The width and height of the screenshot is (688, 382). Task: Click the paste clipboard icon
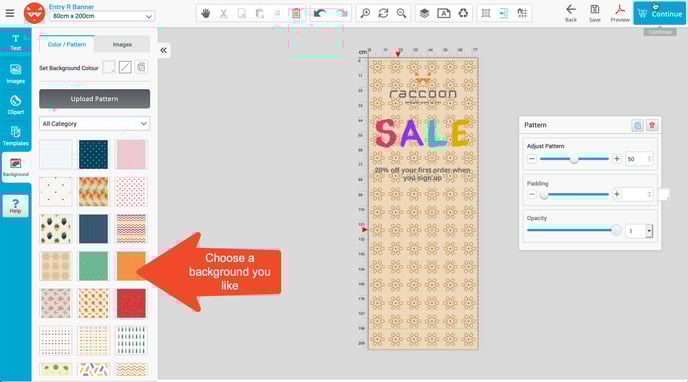260,14
